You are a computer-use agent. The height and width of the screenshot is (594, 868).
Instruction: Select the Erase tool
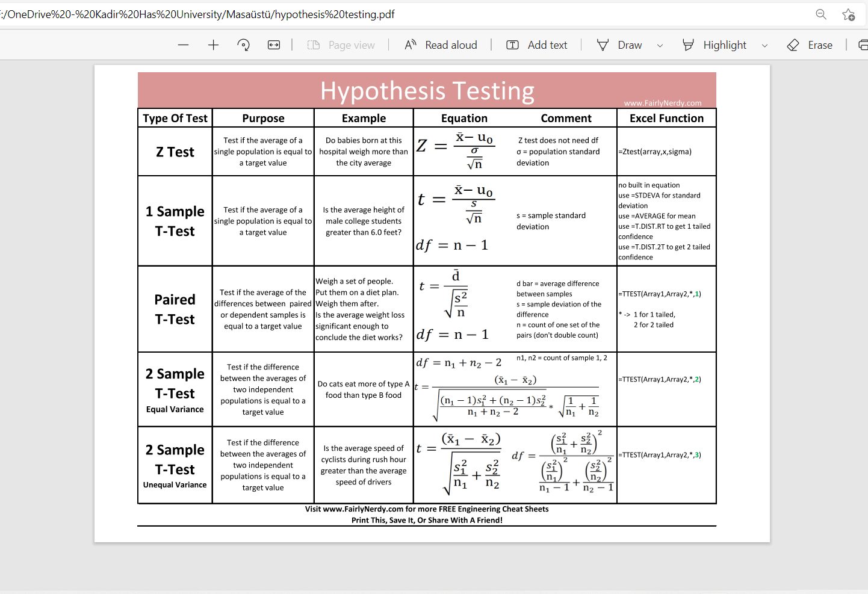[810, 45]
